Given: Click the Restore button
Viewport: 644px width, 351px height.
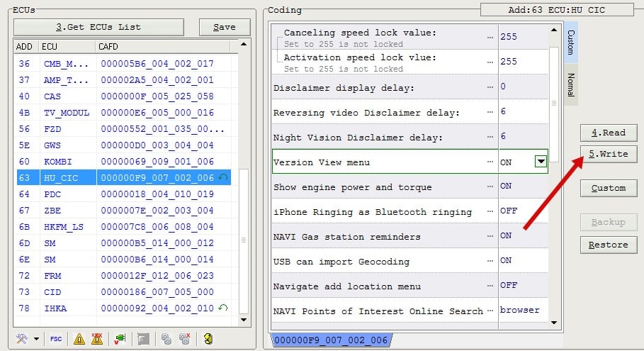Looking at the screenshot, I should point(609,245).
